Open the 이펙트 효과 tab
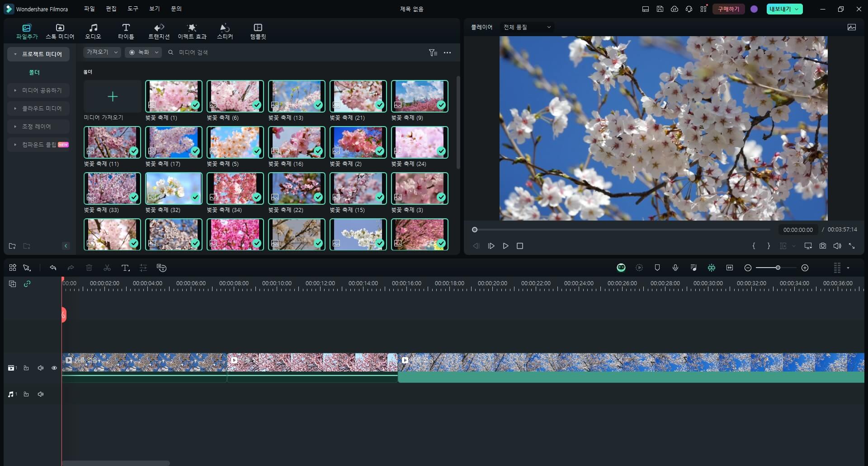The width and height of the screenshot is (868, 466). pyautogui.click(x=192, y=31)
